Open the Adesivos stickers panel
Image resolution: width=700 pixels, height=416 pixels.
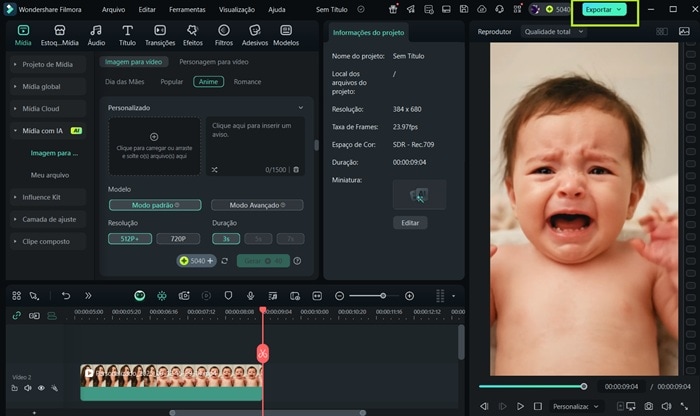pyautogui.click(x=254, y=35)
